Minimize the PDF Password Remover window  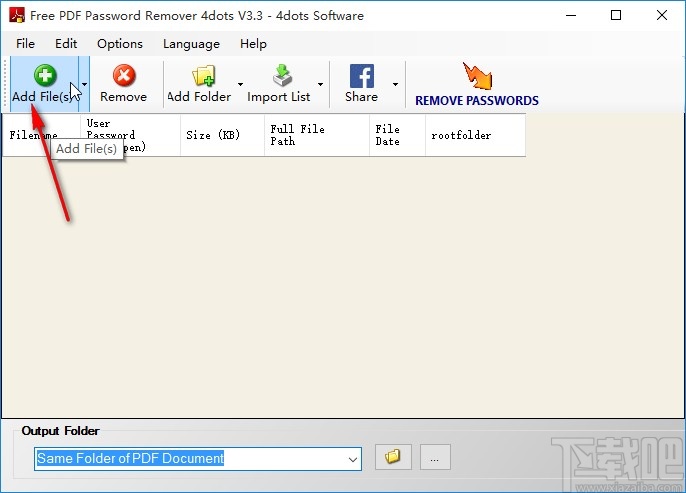[x=571, y=15]
